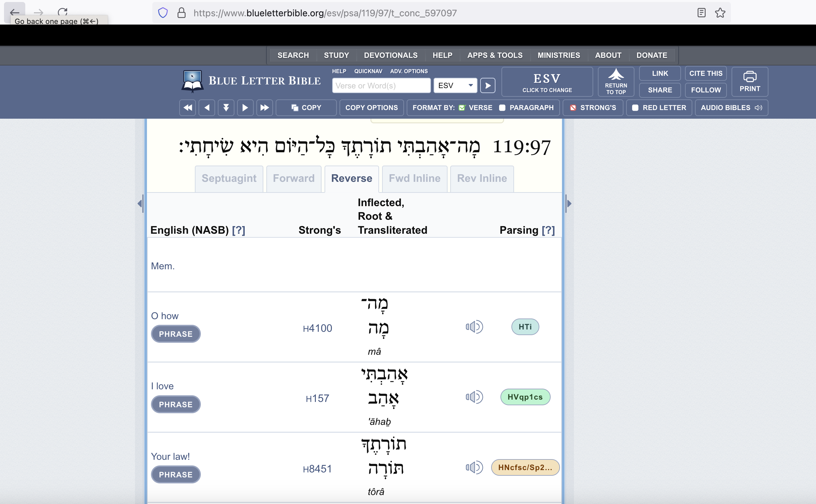Expand right sidebar with the right triangle
Viewport: 816px width, 504px height.
[x=569, y=203]
